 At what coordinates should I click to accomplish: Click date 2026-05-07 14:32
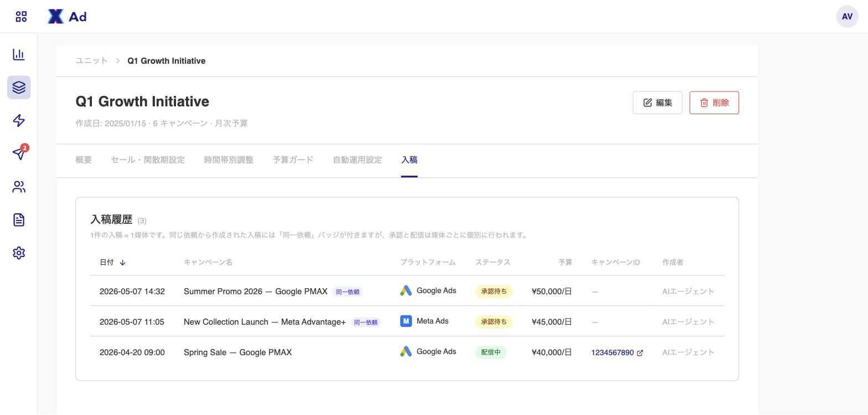(x=132, y=291)
